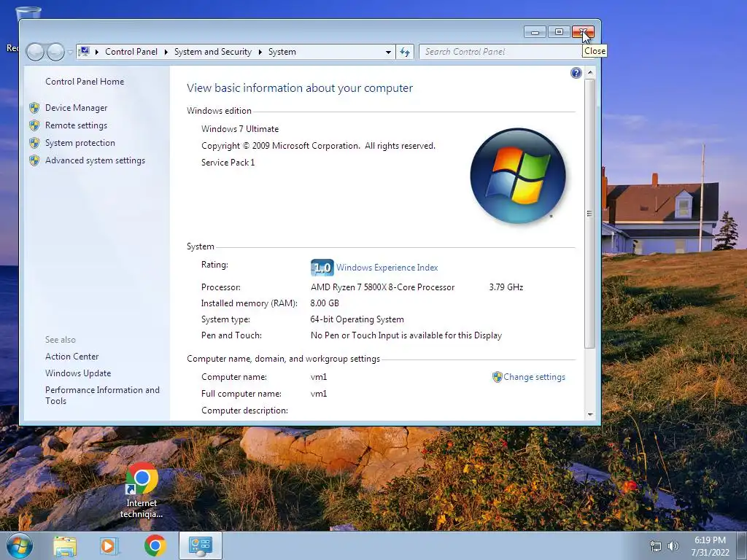Maximize the System window

coord(559,32)
